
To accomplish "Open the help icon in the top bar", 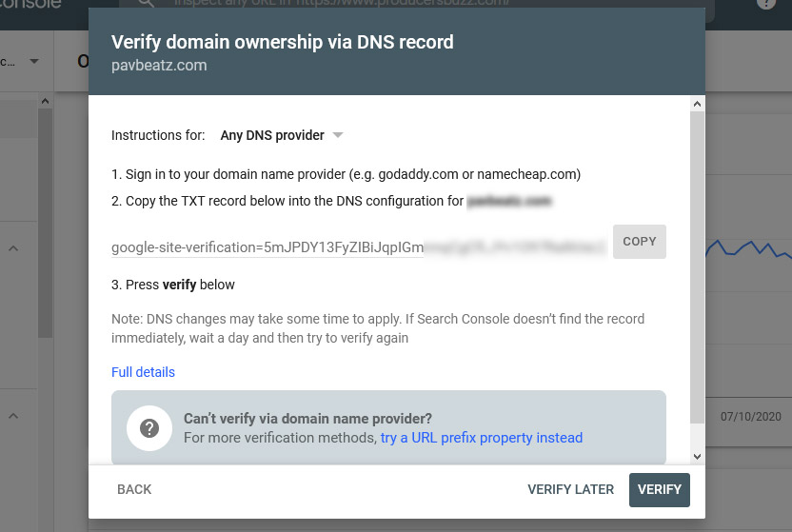I will [766, 4].
